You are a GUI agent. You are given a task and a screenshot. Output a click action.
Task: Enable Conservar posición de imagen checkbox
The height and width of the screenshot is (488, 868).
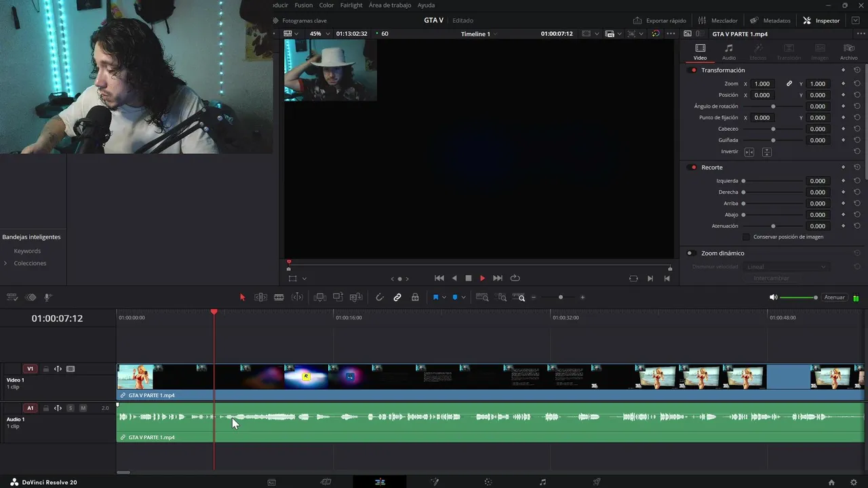click(747, 237)
